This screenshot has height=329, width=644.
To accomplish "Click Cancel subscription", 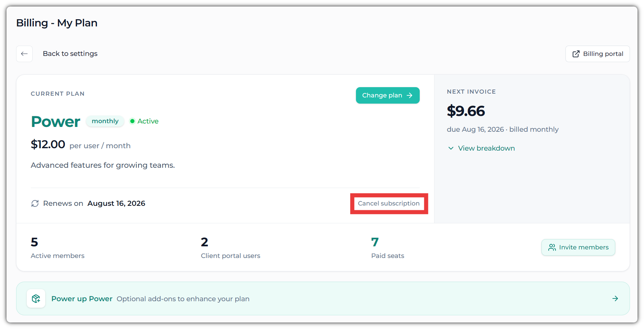I will tap(389, 203).
